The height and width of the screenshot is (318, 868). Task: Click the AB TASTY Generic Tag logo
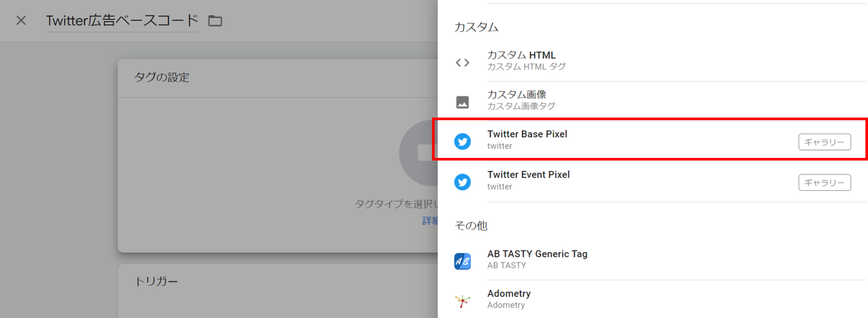pos(462,261)
